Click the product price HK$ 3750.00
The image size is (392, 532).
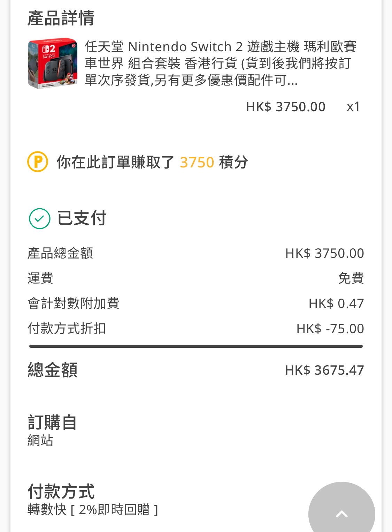pyautogui.click(x=286, y=107)
